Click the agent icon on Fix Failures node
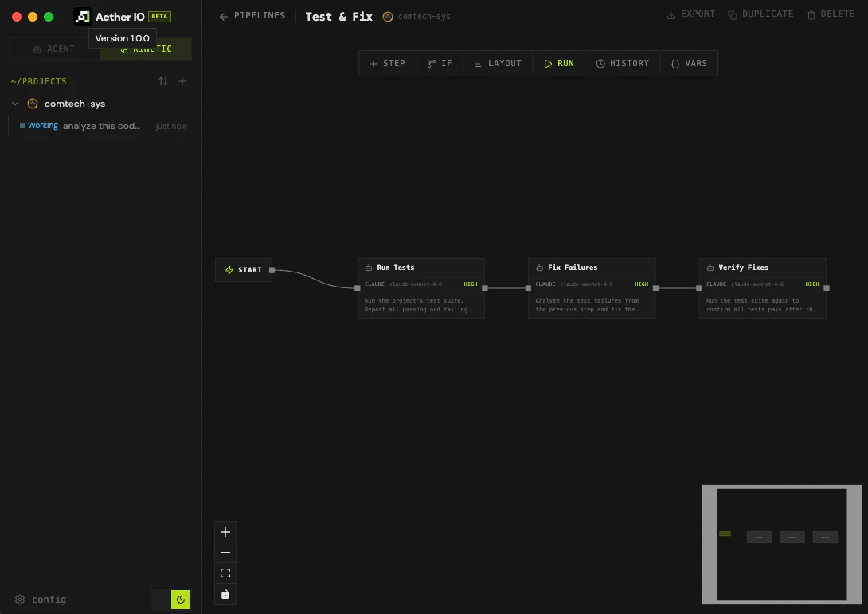This screenshot has width=868, height=614. coord(539,268)
